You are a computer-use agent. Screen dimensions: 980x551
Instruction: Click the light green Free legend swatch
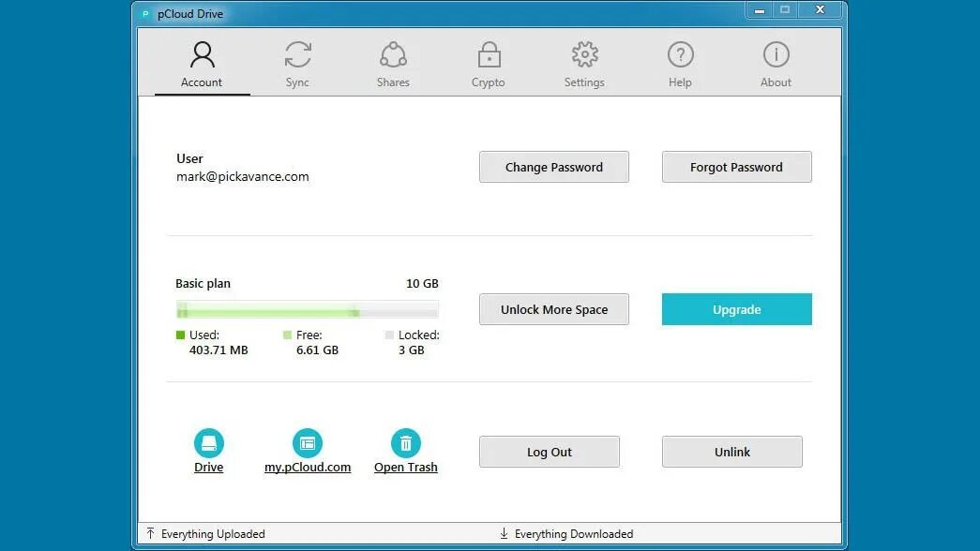(288, 335)
